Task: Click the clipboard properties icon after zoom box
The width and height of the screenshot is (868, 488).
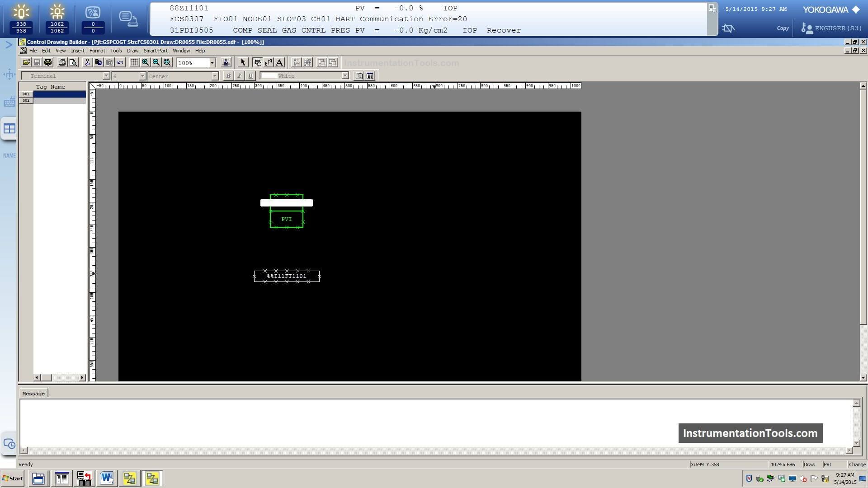Action: point(226,63)
